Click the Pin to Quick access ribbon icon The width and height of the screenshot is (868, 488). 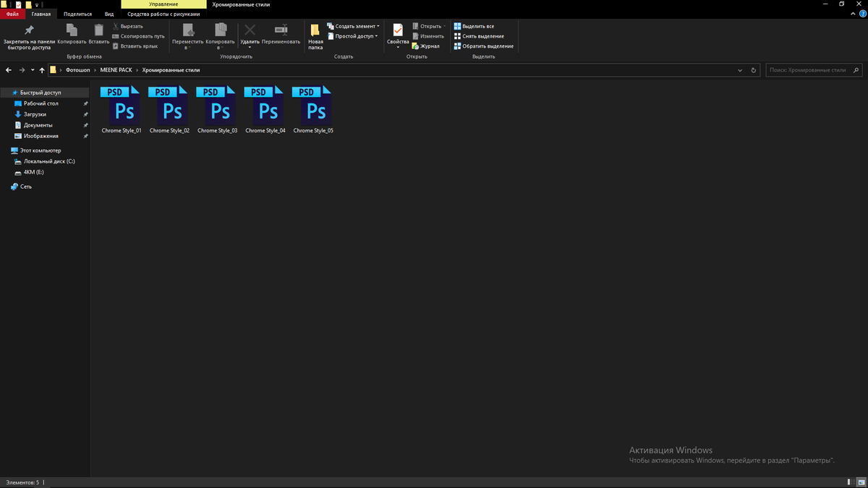coord(29,30)
